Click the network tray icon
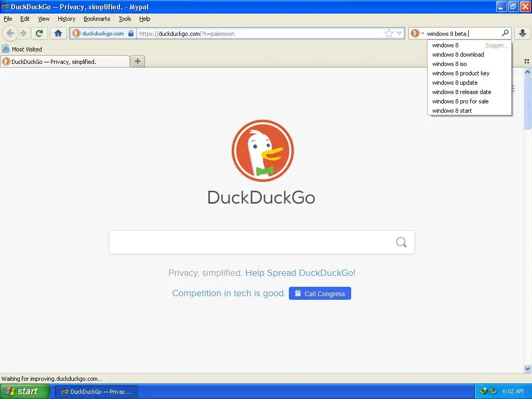This screenshot has width=532, height=399. click(484, 391)
